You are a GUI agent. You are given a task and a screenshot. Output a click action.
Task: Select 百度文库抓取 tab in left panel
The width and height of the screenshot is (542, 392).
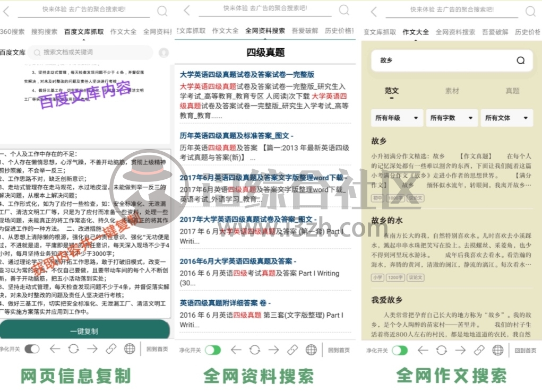84,32
